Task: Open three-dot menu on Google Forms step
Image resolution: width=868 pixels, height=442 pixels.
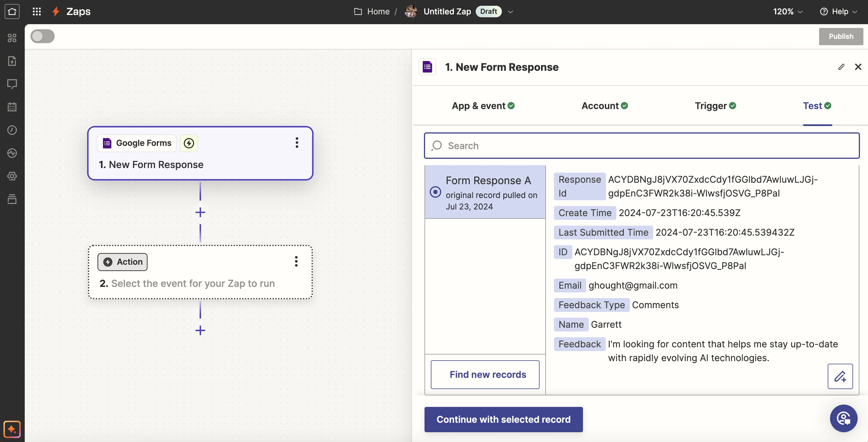Action: coord(297,143)
